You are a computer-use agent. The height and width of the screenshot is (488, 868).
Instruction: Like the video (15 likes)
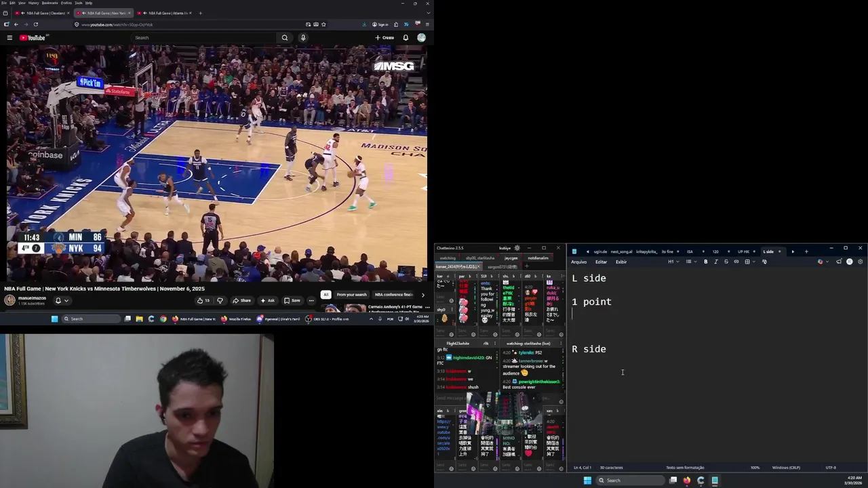click(203, 300)
